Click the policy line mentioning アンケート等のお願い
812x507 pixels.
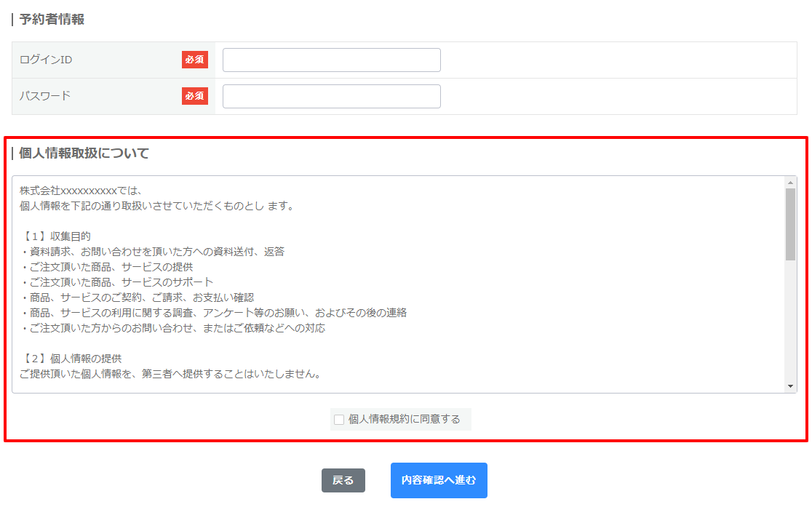tap(214, 313)
